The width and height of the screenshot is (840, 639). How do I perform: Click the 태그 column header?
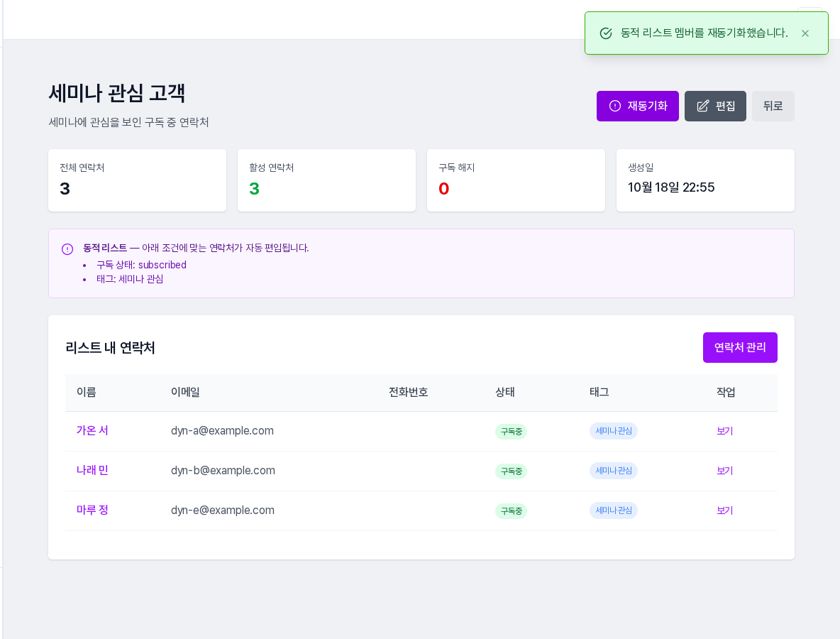click(599, 393)
